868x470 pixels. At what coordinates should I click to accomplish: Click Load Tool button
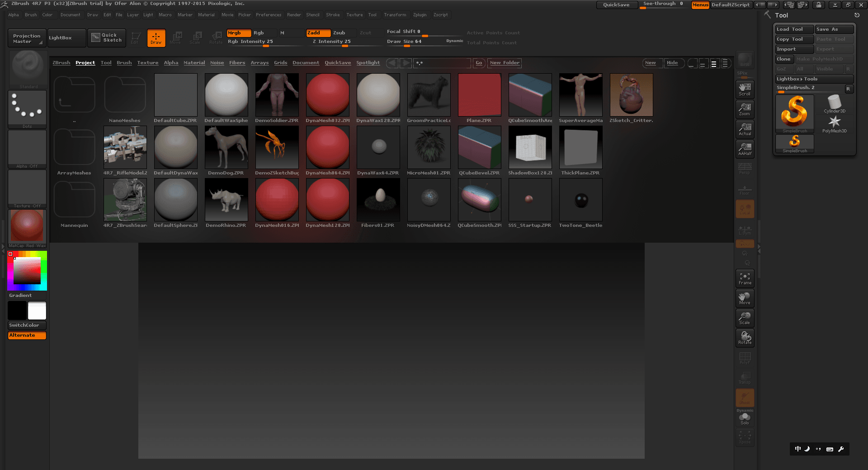pyautogui.click(x=794, y=29)
